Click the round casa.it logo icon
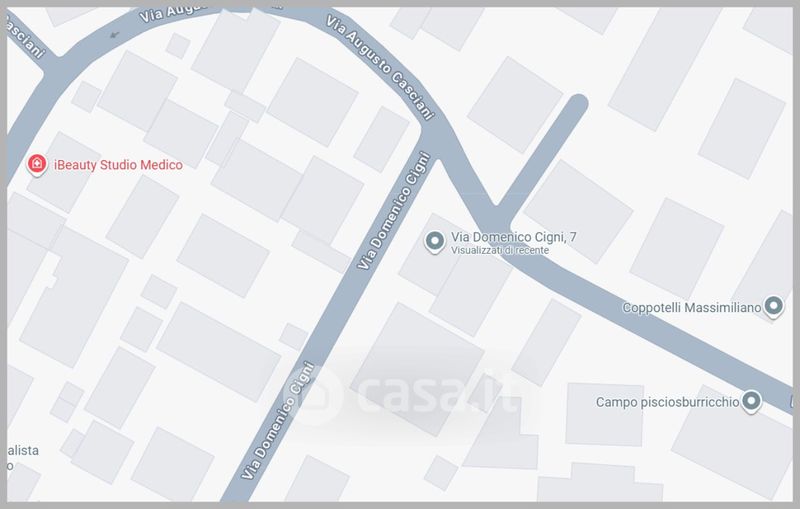The height and width of the screenshot is (509, 800). pos(317,395)
